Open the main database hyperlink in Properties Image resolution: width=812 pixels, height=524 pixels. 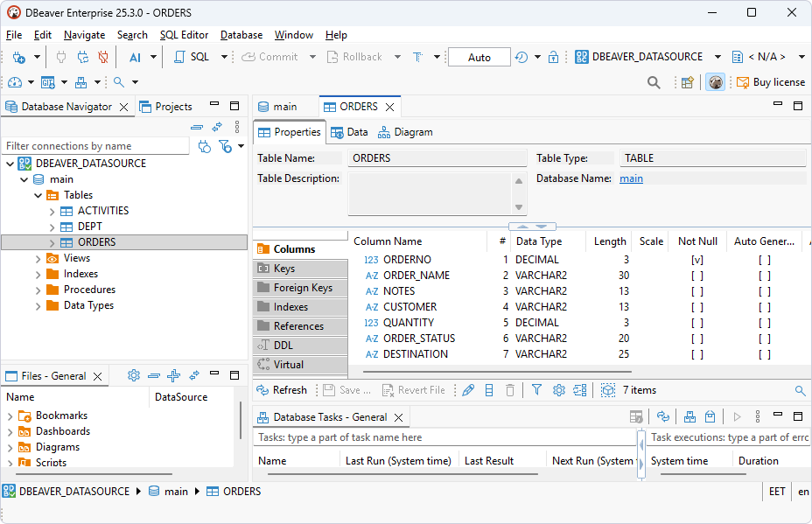tap(631, 178)
